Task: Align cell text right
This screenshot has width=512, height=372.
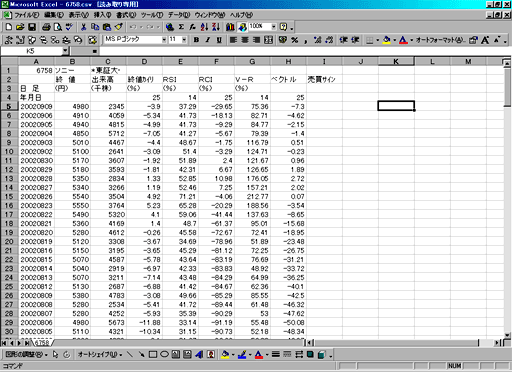Action: (256, 40)
